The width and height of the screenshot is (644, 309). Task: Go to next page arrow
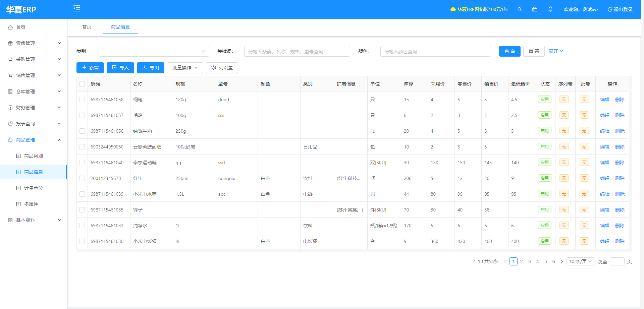click(x=562, y=261)
